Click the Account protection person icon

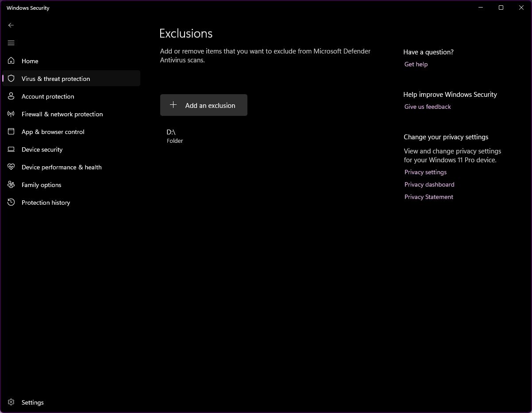pos(11,96)
